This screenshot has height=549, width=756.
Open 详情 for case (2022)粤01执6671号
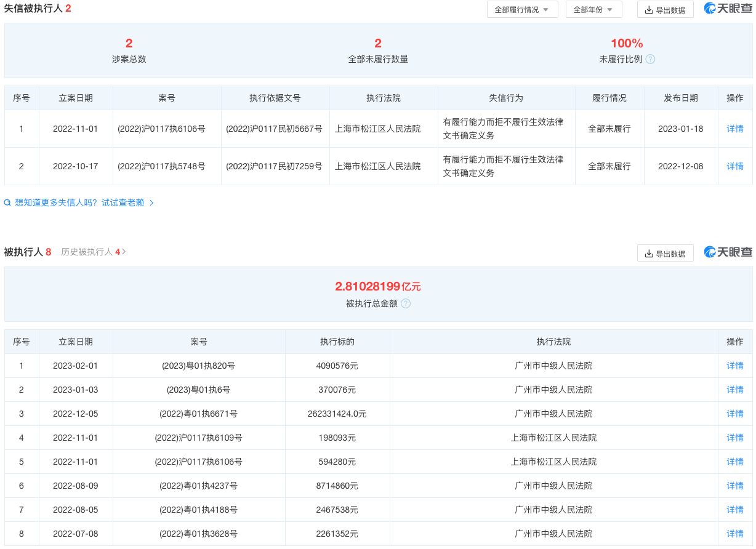[x=735, y=414]
